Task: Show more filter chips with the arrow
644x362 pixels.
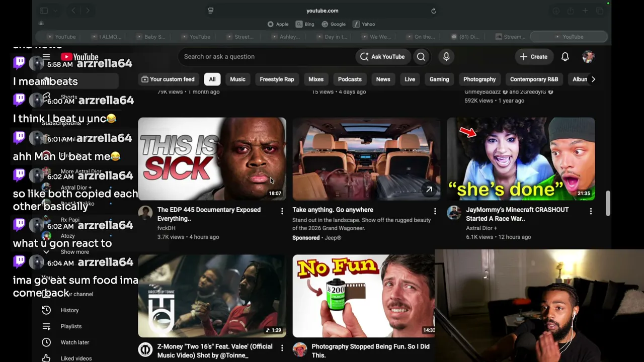Action: (x=593, y=79)
